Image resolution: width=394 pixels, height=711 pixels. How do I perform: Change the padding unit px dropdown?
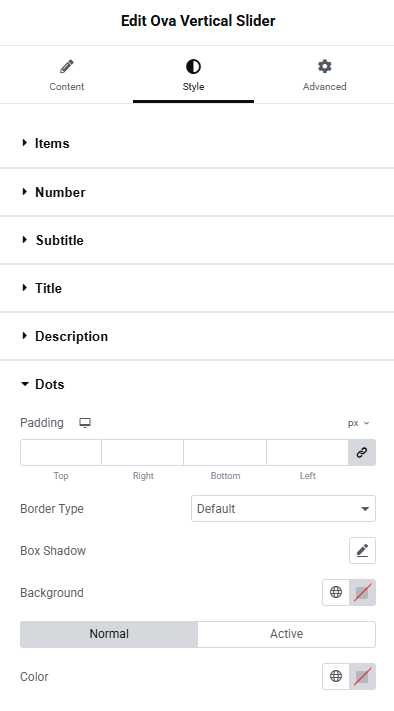click(359, 423)
